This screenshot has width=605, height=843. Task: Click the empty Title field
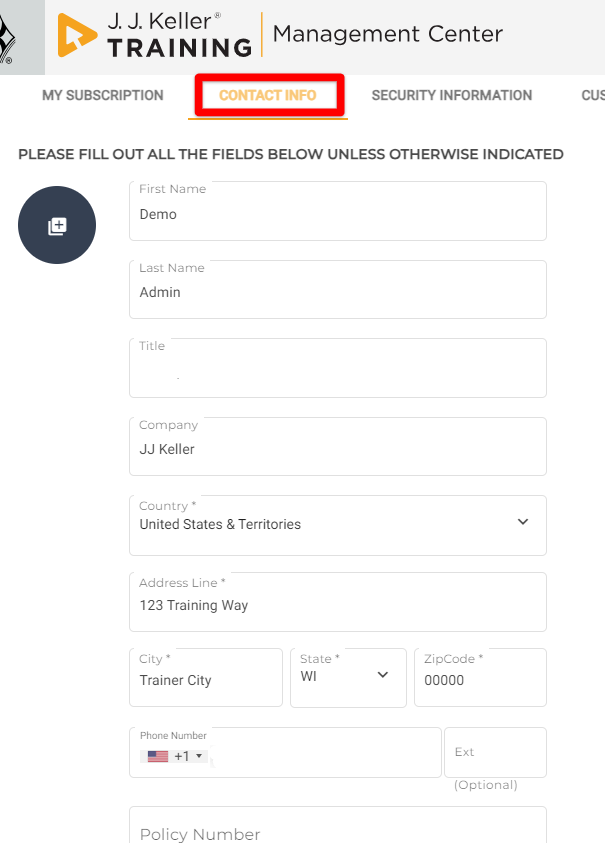coord(337,371)
